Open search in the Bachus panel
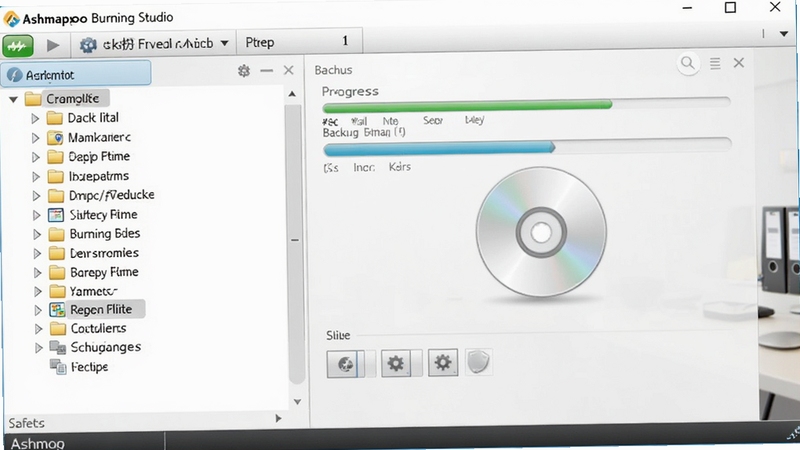The image size is (800, 450). (688, 63)
